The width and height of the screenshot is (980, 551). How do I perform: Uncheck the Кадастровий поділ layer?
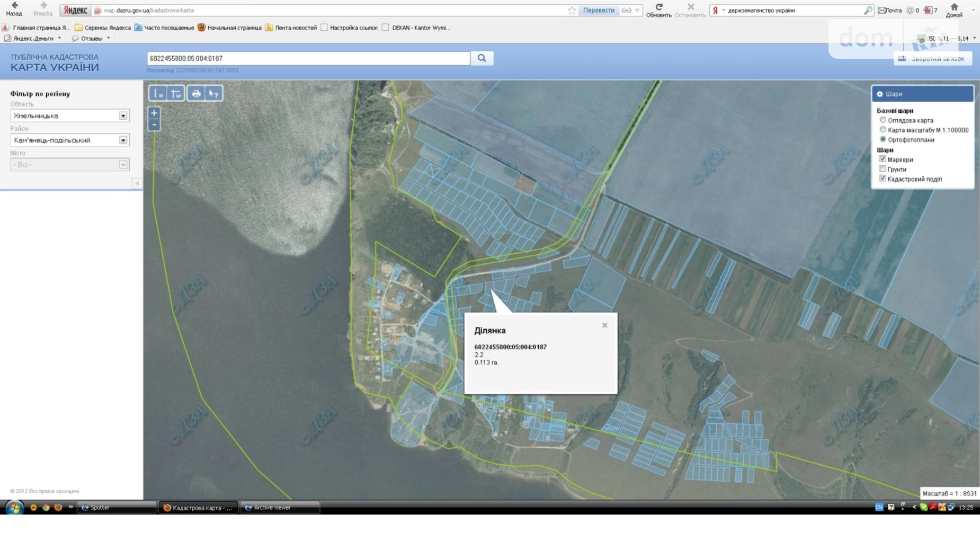click(883, 179)
